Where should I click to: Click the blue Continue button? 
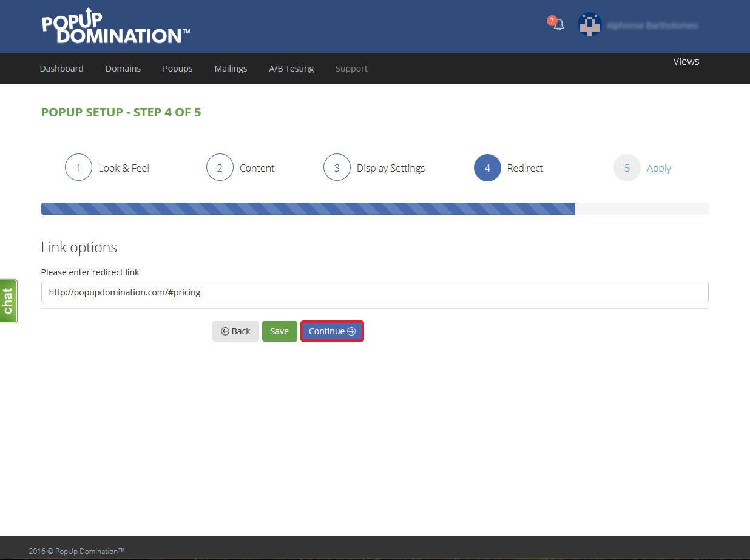coord(332,331)
